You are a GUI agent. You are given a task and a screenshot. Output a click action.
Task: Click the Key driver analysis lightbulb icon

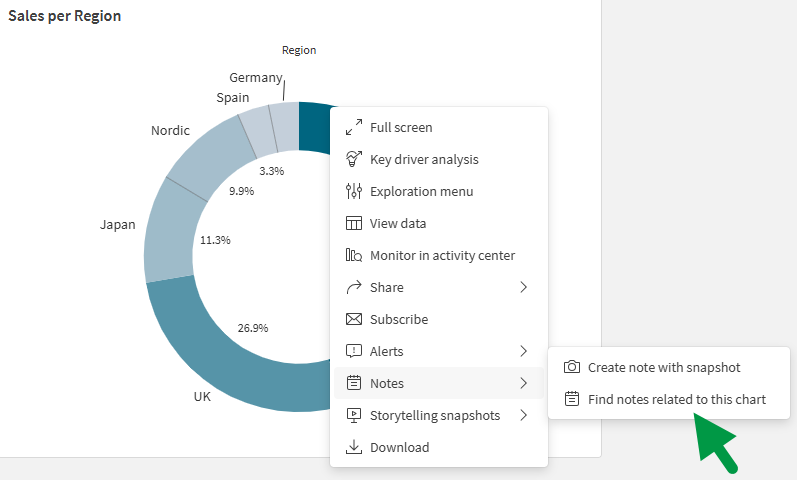(x=353, y=160)
